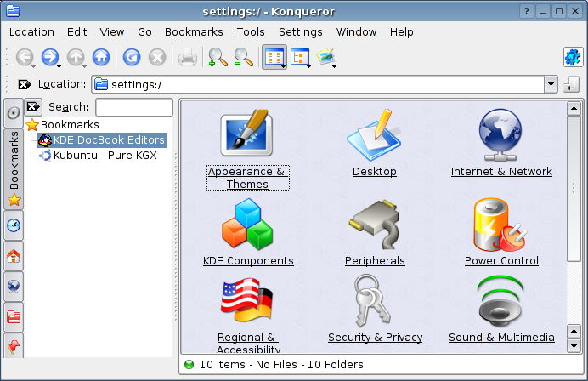The width and height of the screenshot is (588, 381).
Task: Switch to Tree View mode
Action: tap(299, 58)
